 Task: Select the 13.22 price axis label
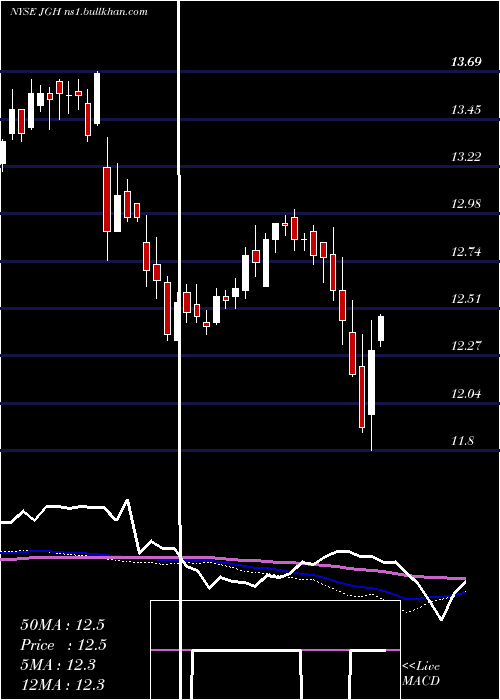click(466, 157)
